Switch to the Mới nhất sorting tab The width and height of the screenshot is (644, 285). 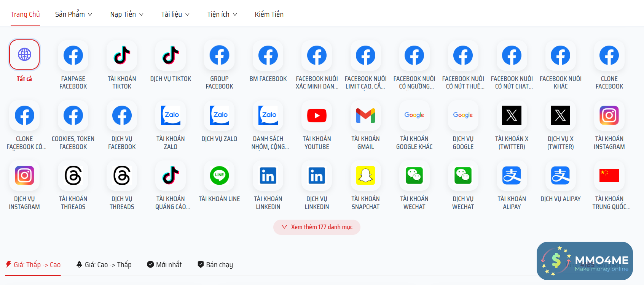point(164,264)
